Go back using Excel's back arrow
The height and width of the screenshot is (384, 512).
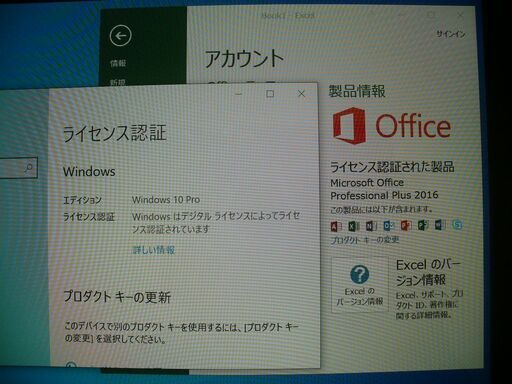(x=120, y=36)
